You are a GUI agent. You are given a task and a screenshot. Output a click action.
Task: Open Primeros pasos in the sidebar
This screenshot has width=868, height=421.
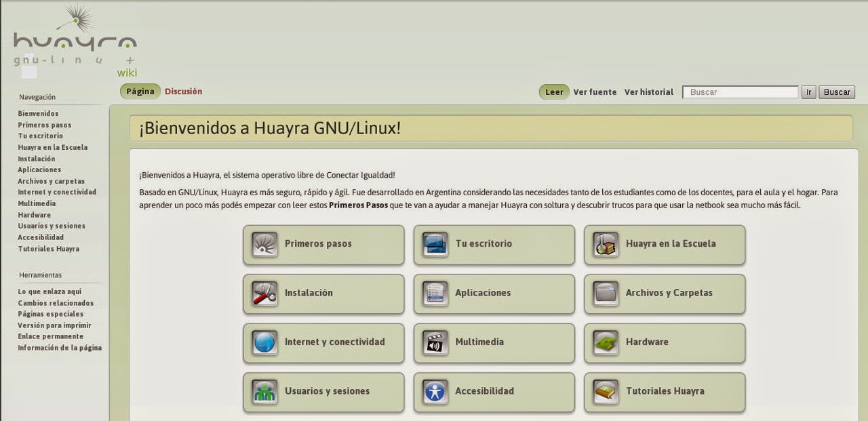coord(44,125)
